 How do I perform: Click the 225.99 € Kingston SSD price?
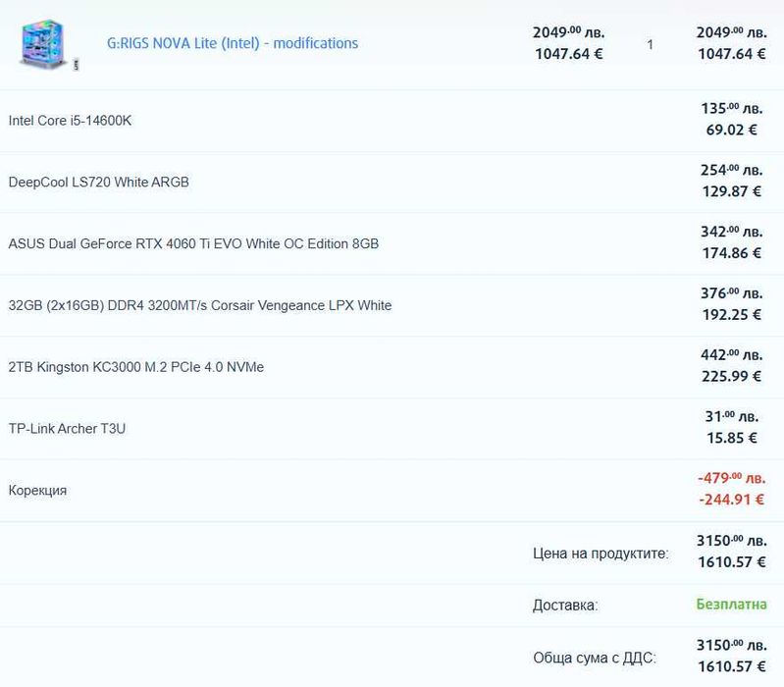pos(731,376)
